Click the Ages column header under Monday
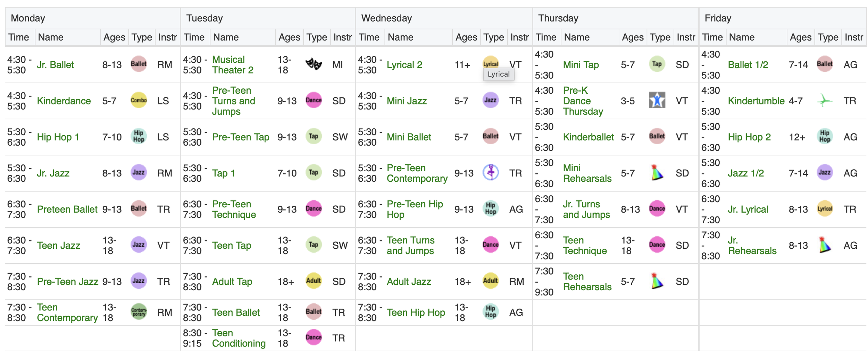Image resolution: width=868 pixels, height=352 pixels. (x=114, y=37)
